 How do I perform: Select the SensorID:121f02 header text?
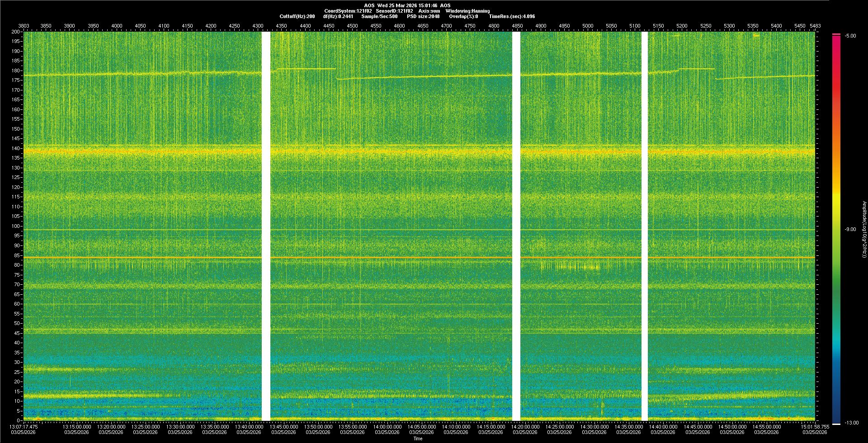pyautogui.click(x=394, y=11)
